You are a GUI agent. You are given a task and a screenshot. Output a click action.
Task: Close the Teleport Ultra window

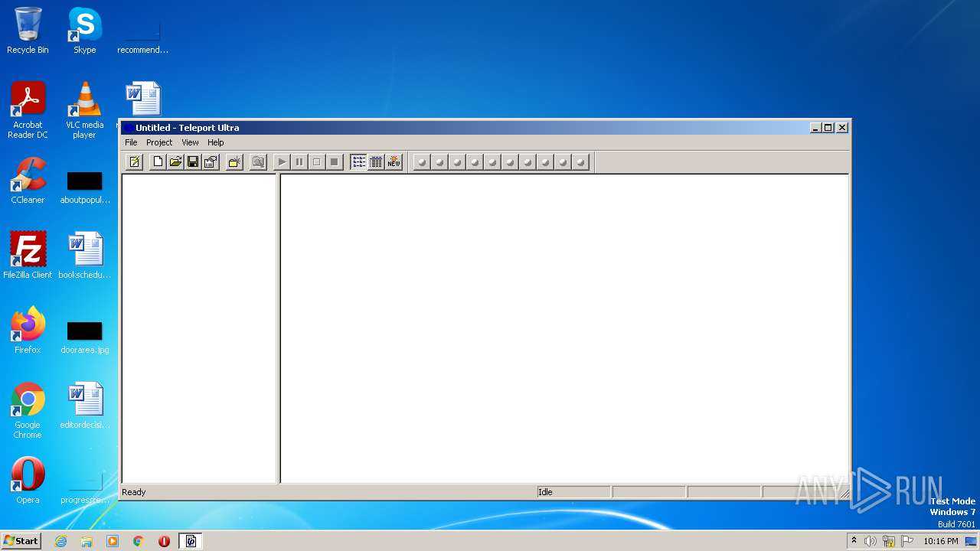(x=842, y=128)
